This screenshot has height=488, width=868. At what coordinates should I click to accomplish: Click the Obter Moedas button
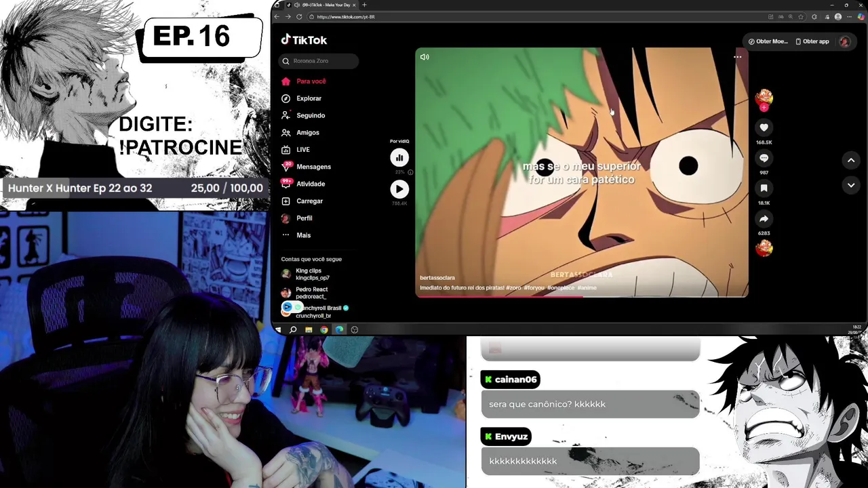click(x=768, y=41)
